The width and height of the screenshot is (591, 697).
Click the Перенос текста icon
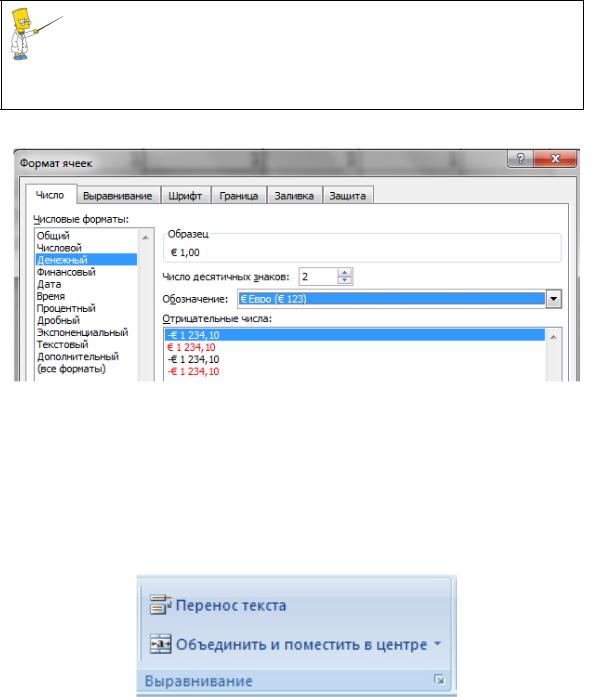coord(160,605)
